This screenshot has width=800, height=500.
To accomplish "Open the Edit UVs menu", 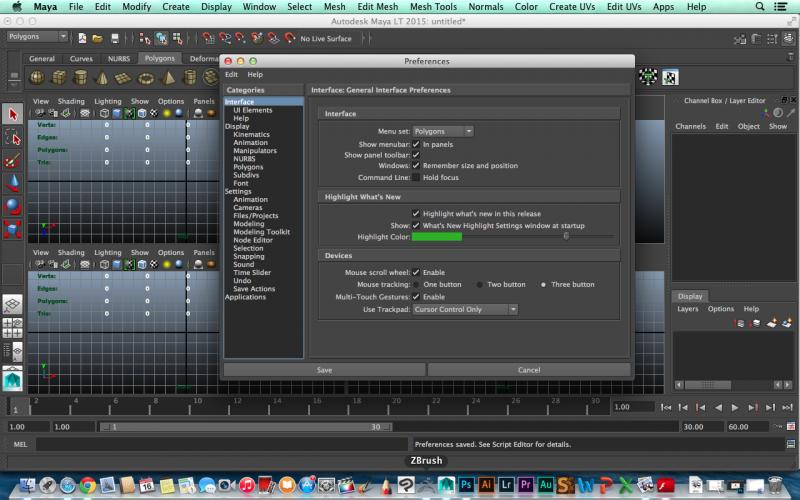I will click(x=625, y=7).
